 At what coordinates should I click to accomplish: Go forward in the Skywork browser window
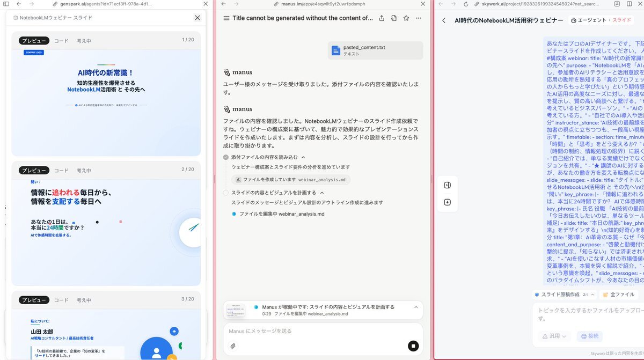click(453, 4)
